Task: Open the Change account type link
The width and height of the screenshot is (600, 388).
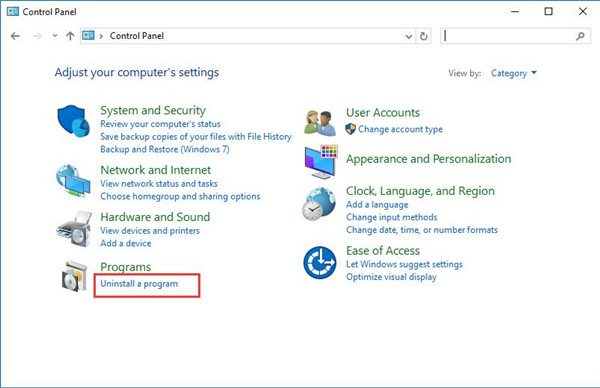Action: [400, 129]
